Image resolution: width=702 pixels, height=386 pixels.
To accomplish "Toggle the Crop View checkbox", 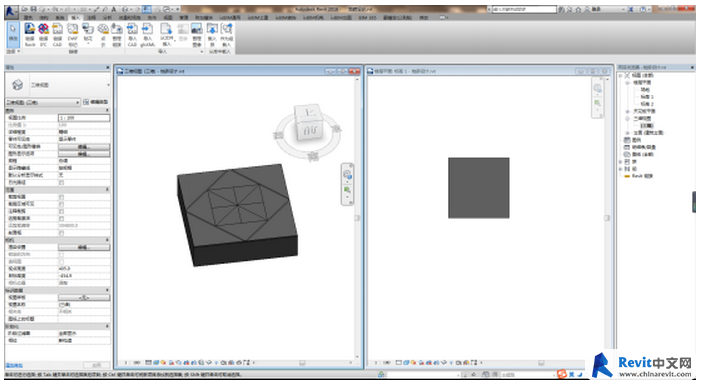I will [x=61, y=197].
